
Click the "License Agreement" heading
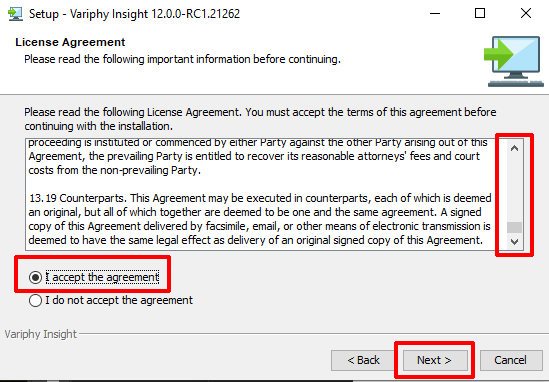(70, 42)
